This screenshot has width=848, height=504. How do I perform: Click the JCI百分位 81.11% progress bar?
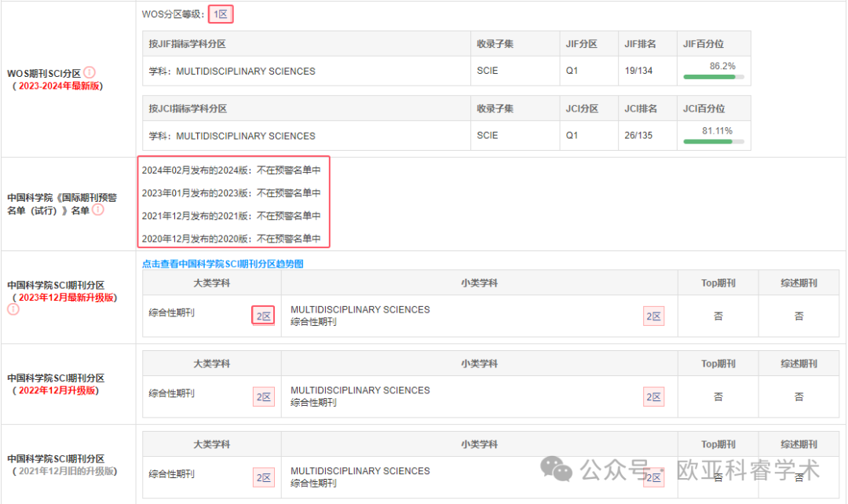pos(714,141)
